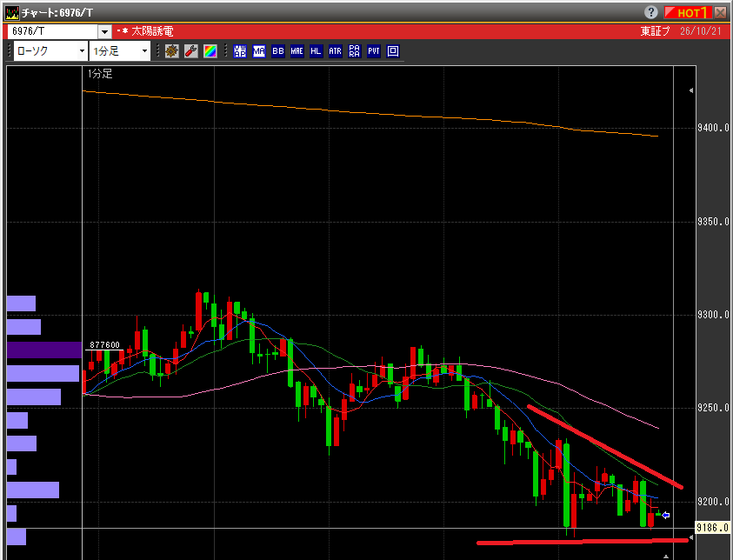Screen dimensions: 733x560
Task: Click the 9300.0 price axis label
Action: (x=713, y=315)
